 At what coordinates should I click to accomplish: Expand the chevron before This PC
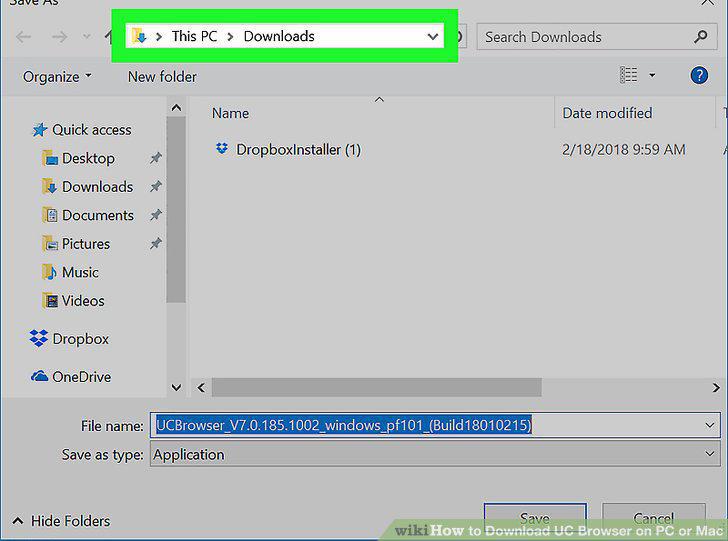159,36
